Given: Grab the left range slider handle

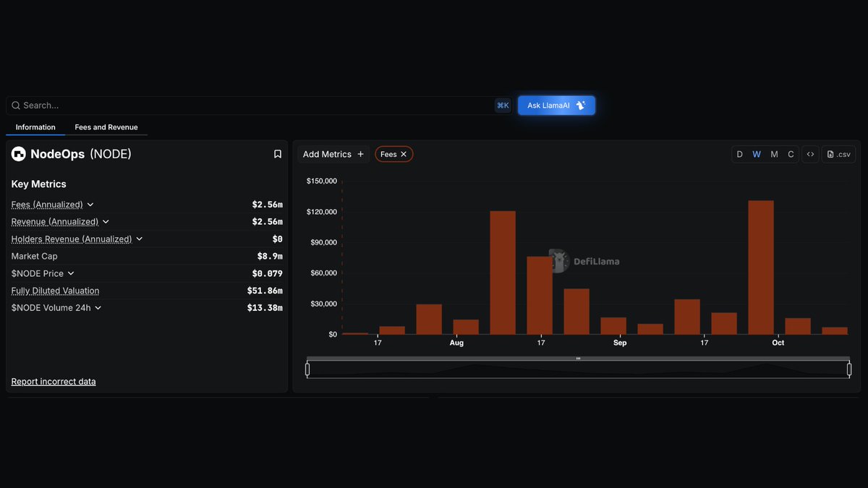Looking at the screenshot, I should [307, 369].
